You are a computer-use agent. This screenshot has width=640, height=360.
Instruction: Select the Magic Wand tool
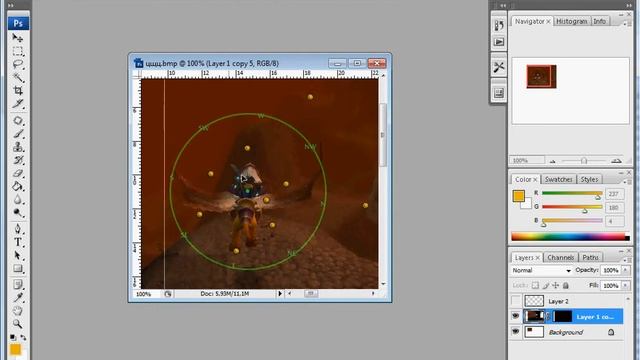pos(18,78)
